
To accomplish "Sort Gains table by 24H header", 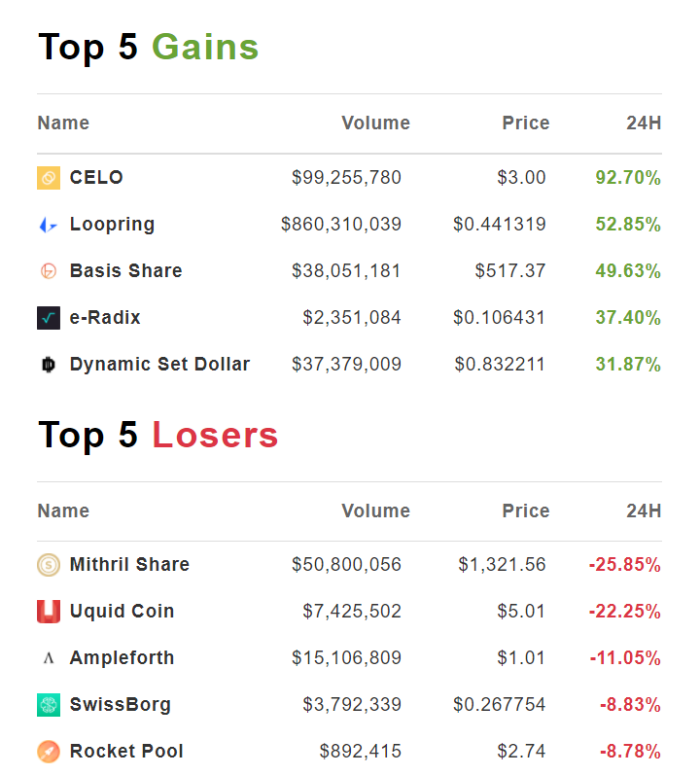I will 644,123.
